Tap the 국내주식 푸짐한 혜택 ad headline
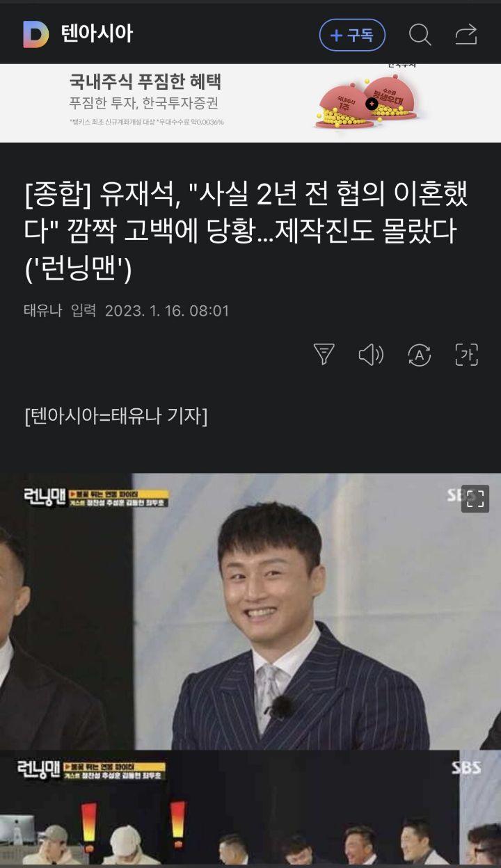Image resolution: width=501 pixels, height=868 pixels. tap(145, 83)
